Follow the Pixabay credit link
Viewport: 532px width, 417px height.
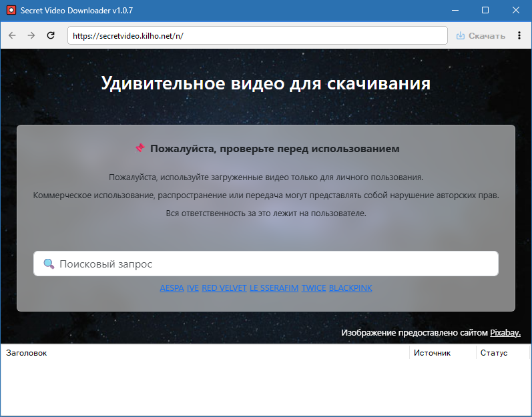(505, 332)
